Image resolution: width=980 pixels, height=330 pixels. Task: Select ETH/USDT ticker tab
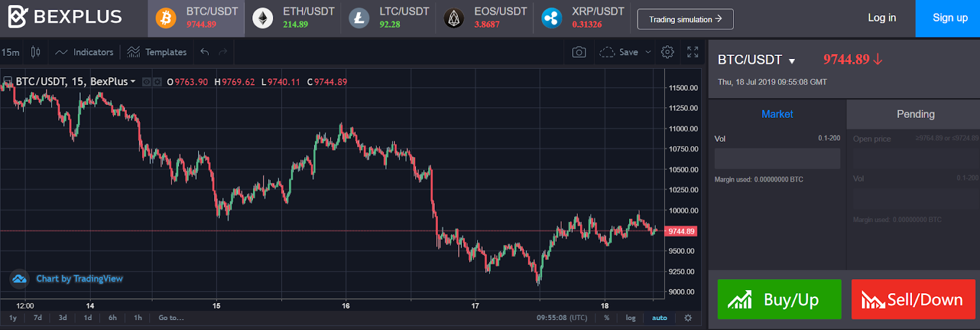tap(293, 18)
